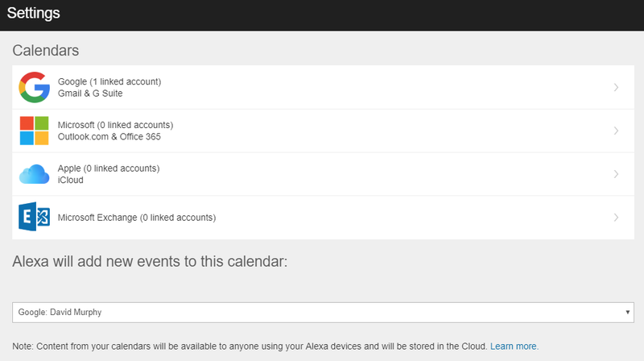This screenshot has width=644, height=361.
Task: Choose 'Apple (0 linked accounts)' entry
Action: point(109,168)
